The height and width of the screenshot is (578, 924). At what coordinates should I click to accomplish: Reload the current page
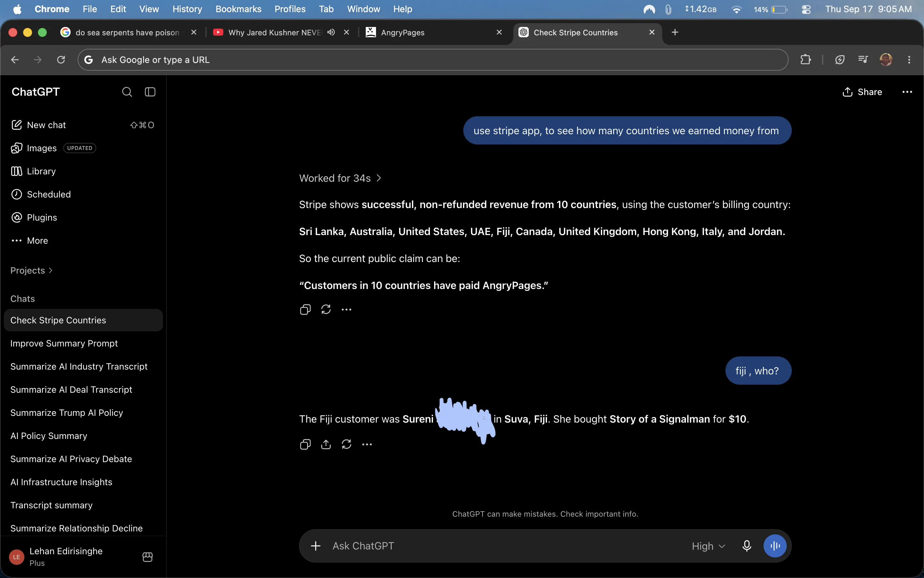[x=61, y=60]
